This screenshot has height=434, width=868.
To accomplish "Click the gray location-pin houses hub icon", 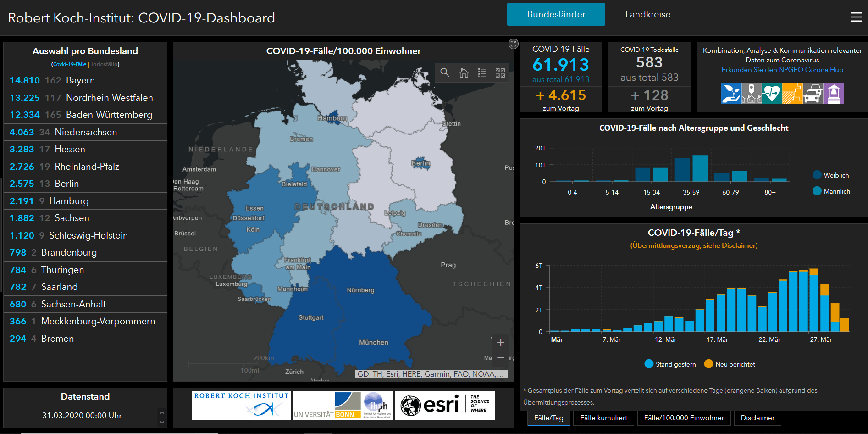I will 752,94.
